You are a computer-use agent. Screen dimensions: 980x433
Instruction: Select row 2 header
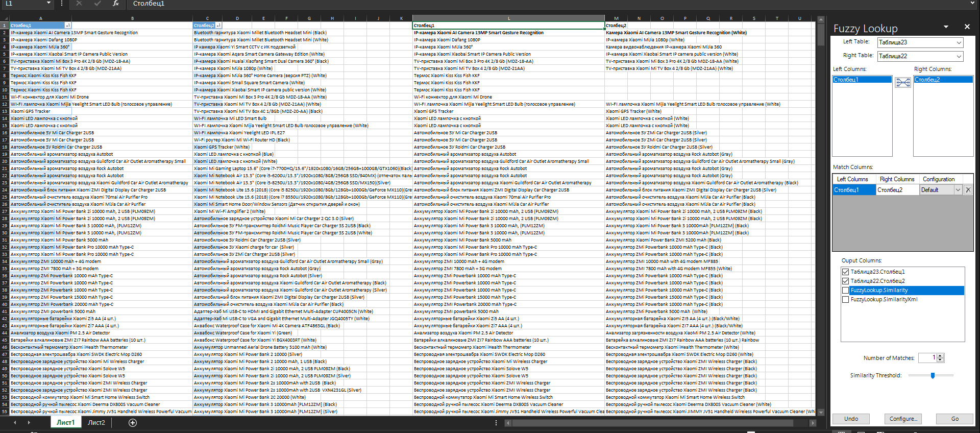(x=5, y=33)
